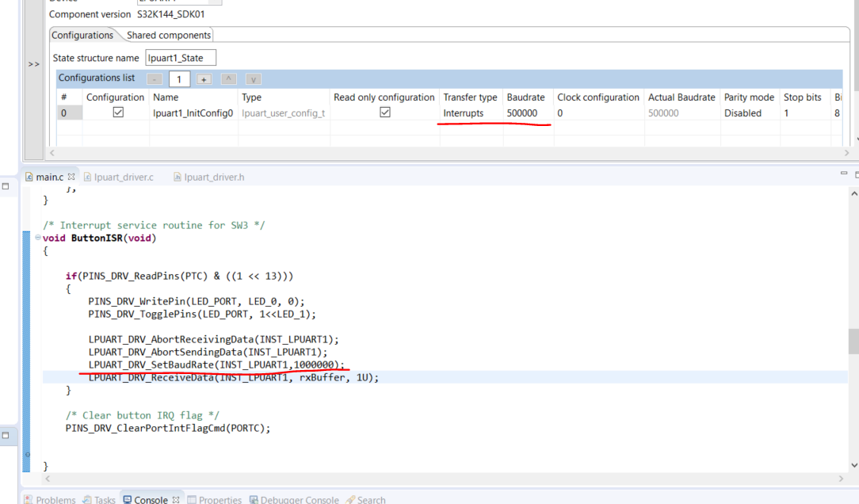The image size is (859, 504).
Task: Select the Console tab in the bottom panel
Action: click(151, 499)
